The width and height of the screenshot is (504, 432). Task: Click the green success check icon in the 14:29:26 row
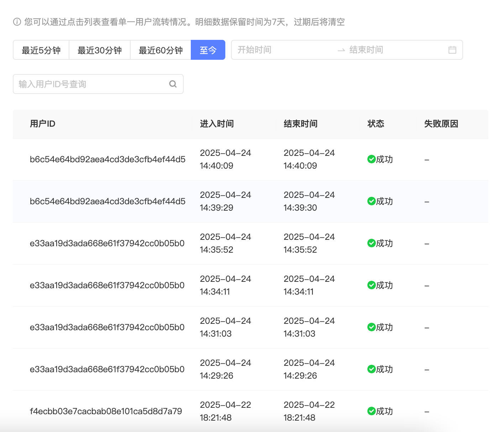pos(372,369)
